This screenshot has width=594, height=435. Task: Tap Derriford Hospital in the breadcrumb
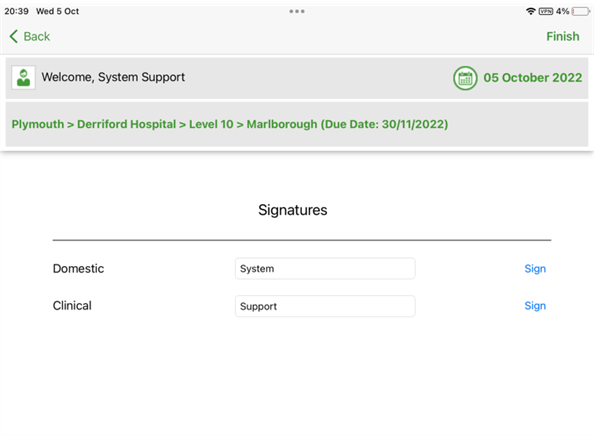pyautogui.click(x=127, y=124)
